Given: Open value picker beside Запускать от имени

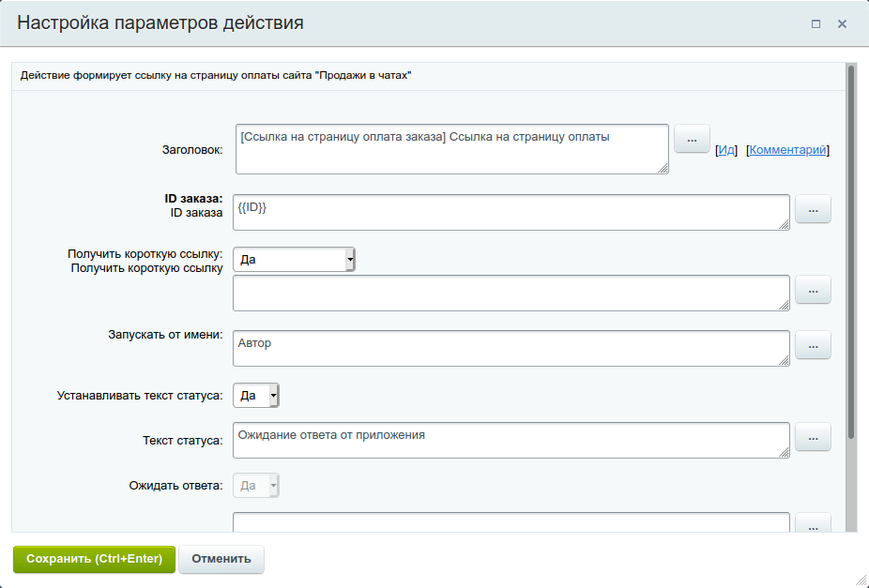Looking at the screenshot, I should click(x=813, y=345).
